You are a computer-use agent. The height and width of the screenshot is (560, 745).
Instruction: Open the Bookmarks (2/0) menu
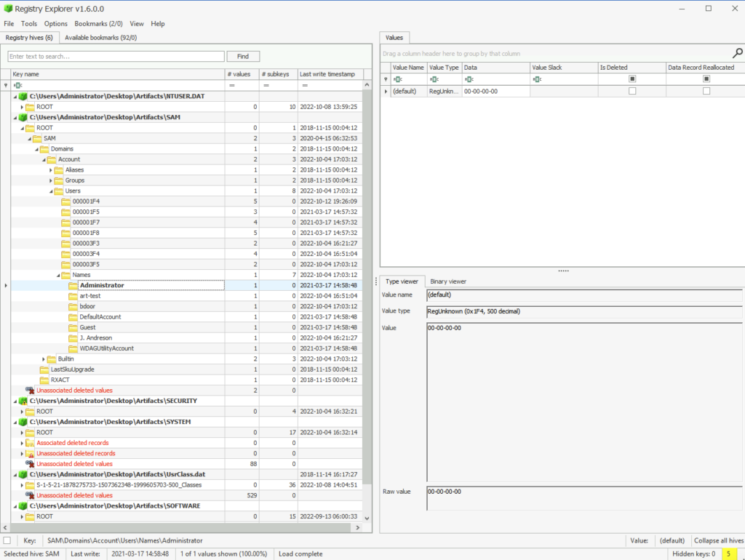coord(98,24)
